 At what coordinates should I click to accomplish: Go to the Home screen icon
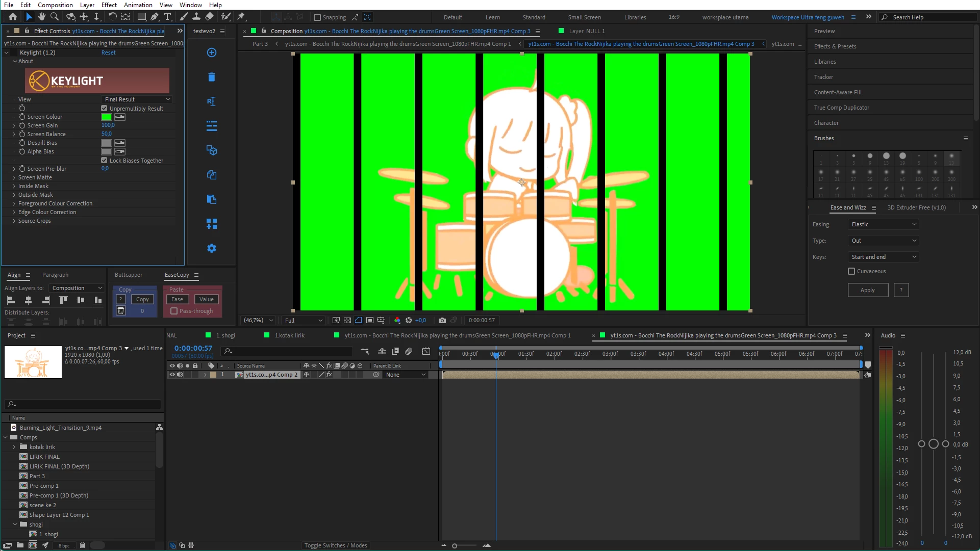click(13, 17)
